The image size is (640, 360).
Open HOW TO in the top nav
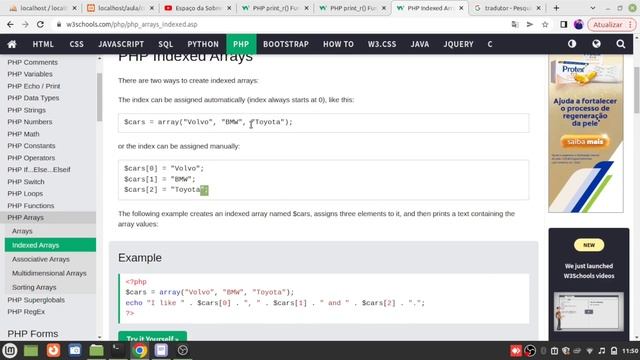[x=338, y=44]
